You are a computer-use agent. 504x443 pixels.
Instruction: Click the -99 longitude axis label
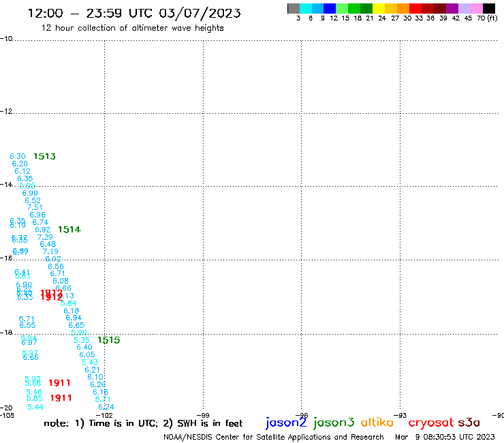click(x=203, y=415)
